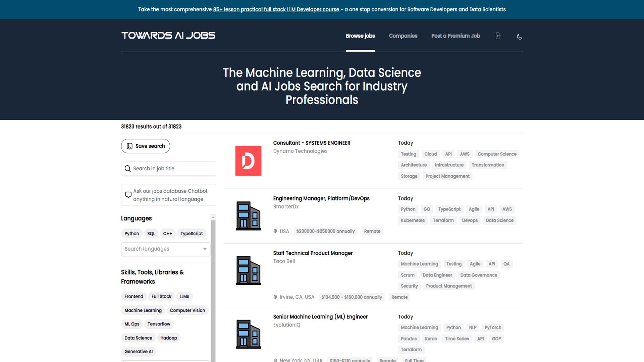Click the Taco Bell building placeholder logo
Image resolution: width=644 pixels, height=362 pixels.
click(x=248, y=270)
